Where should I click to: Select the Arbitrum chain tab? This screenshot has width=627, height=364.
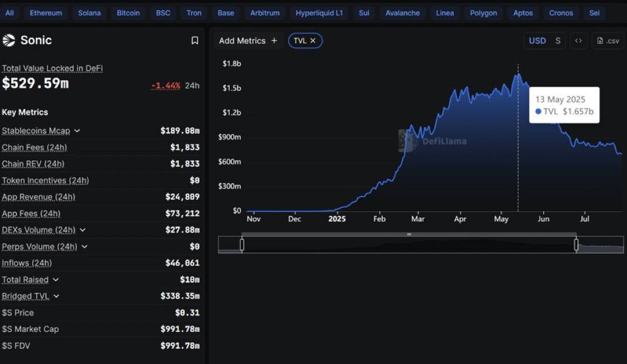coord(265,13)
